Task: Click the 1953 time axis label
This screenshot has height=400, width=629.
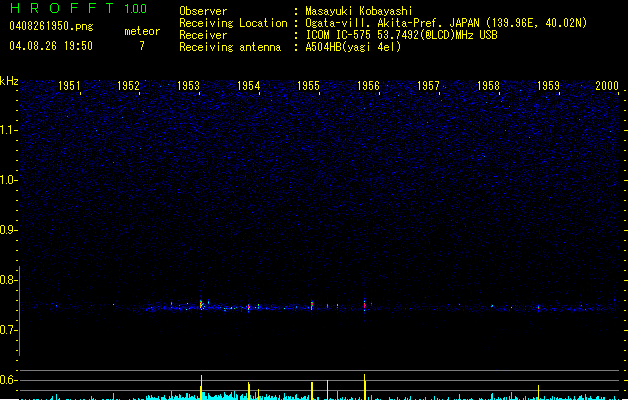Action: 189,86
